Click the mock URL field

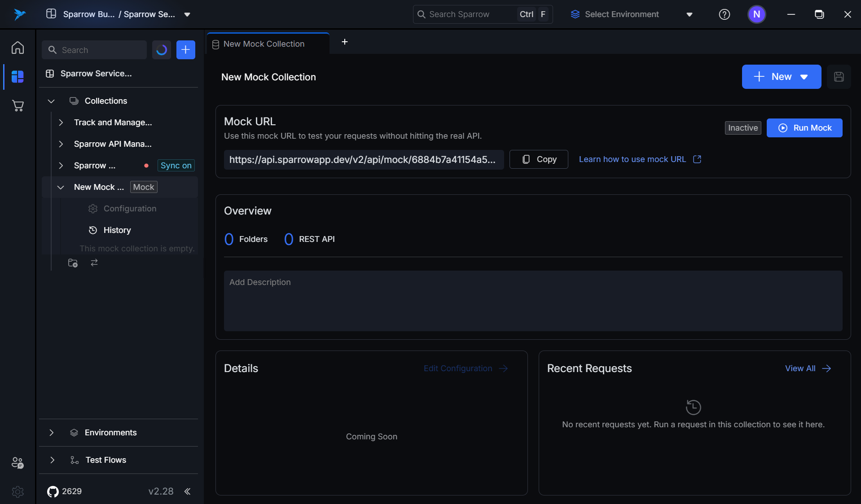(x=364, y=159)
